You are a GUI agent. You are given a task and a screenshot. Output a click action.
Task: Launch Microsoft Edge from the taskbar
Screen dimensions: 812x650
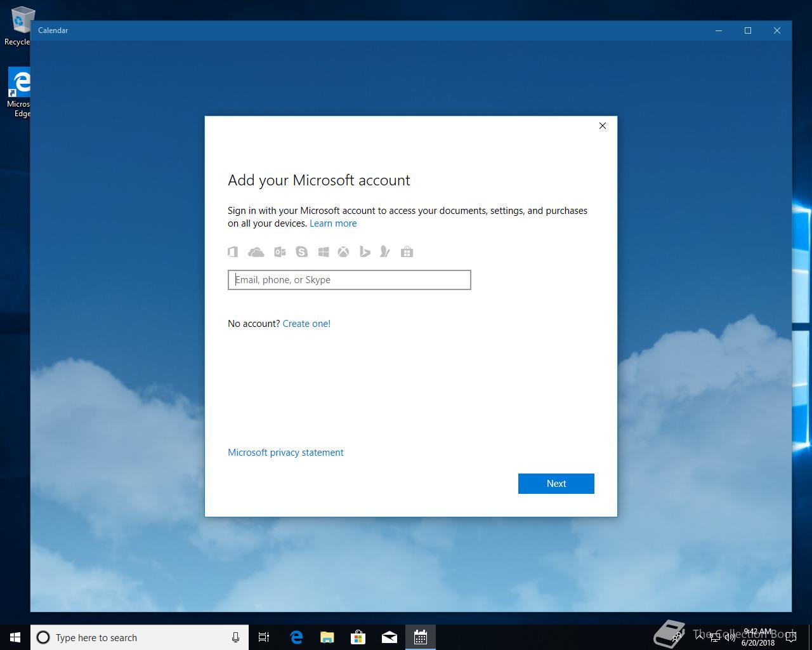pyautogui.click(x=296, y=637)
